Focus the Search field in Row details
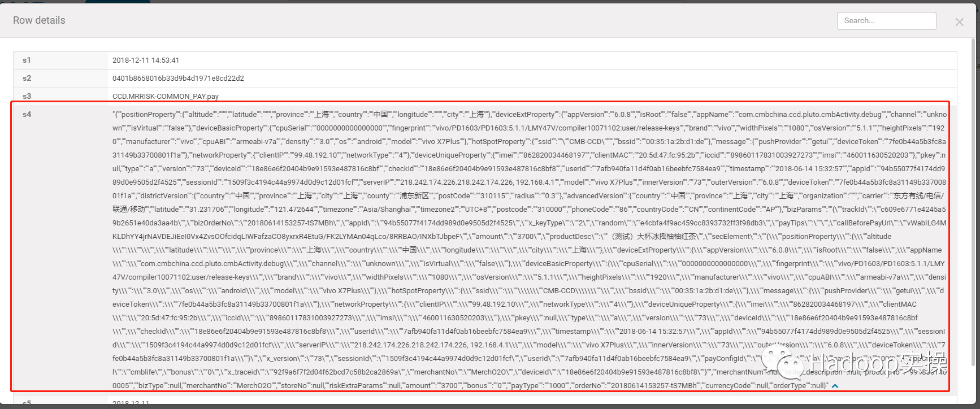The width and height of the screenshot is (980, 409). coord(886,21)
